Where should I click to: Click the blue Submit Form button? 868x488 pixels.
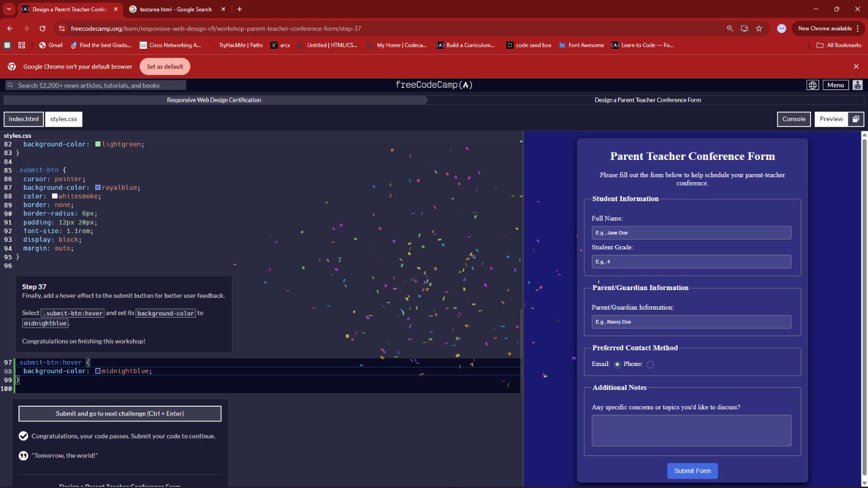point(692,471)
